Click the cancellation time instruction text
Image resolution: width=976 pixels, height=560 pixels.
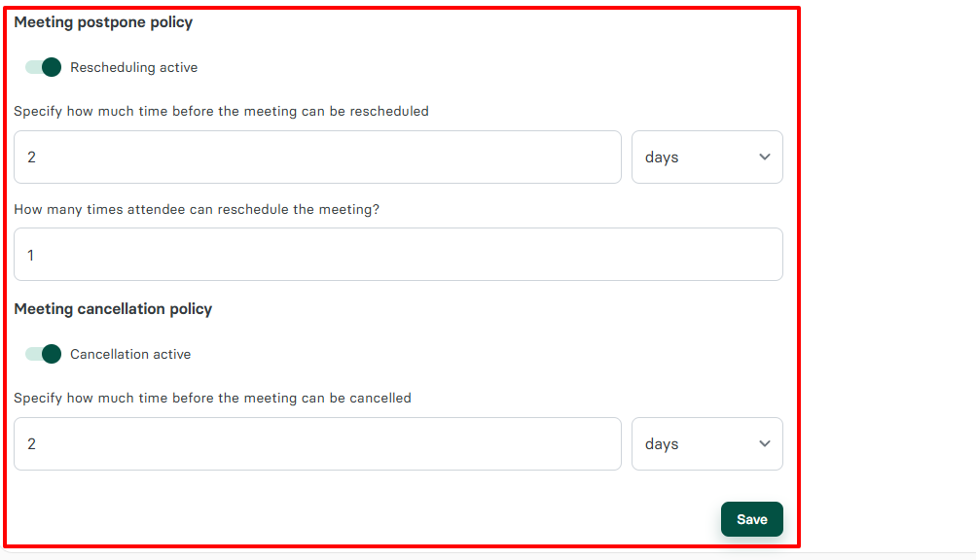pos(212,398)
